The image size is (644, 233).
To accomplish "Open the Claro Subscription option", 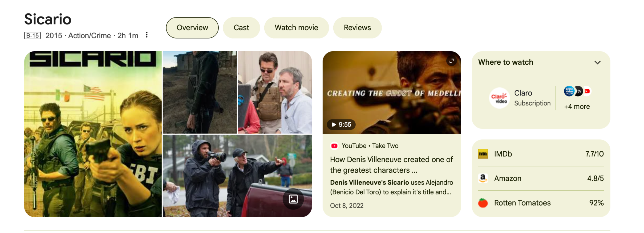I will click(520, 98).
